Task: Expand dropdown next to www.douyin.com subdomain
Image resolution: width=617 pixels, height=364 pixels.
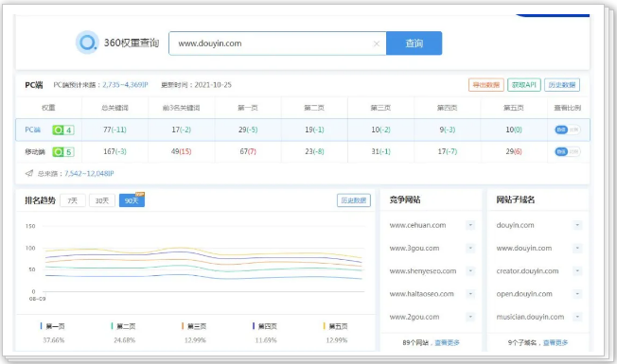Action: (x=577, y=248)
